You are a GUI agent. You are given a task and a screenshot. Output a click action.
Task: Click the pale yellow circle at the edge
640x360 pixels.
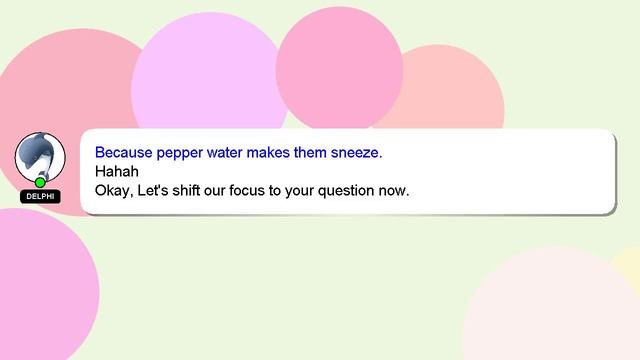631,263
